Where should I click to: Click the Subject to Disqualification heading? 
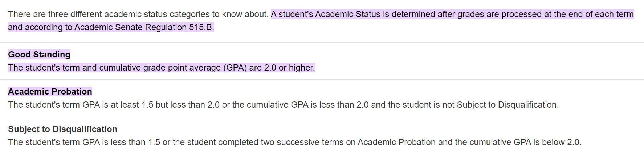tap(62, 129)
